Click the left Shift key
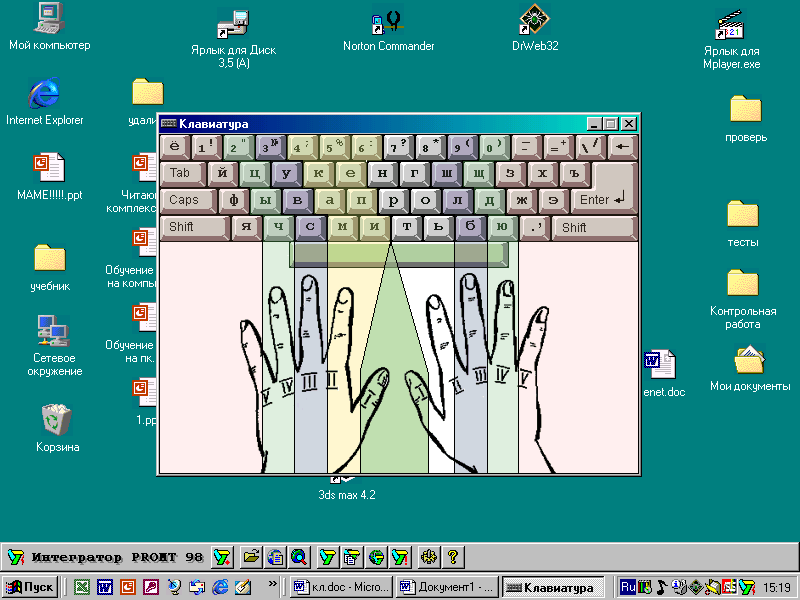Screen dimensions: 800x600 (195, 227)
